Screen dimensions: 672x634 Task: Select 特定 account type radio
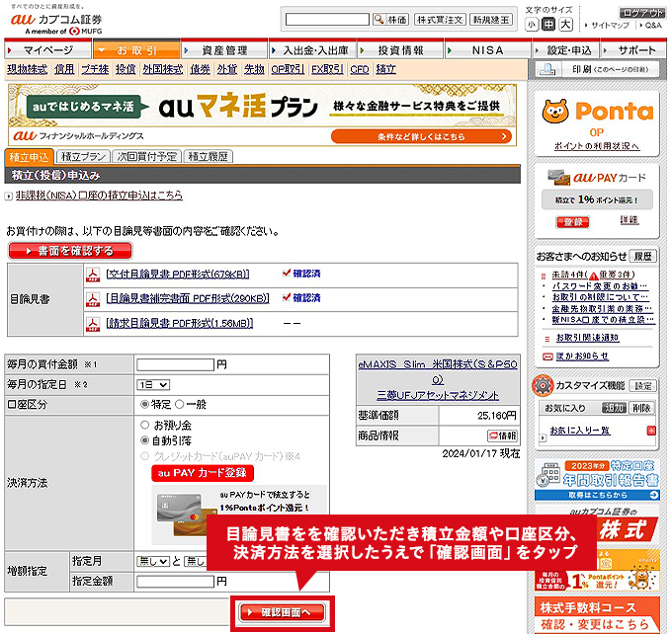(145, 404)
